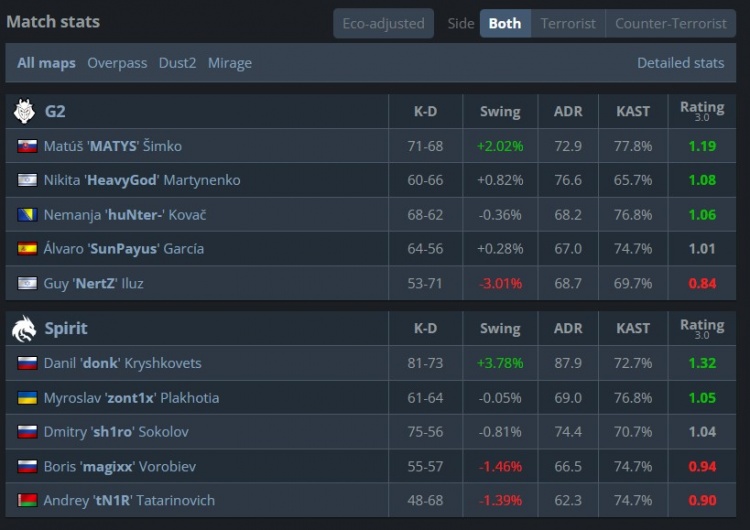Click sh1ro's 75-56 K-D value
This screenshot has width=750, height=530.
pos(425,432)
